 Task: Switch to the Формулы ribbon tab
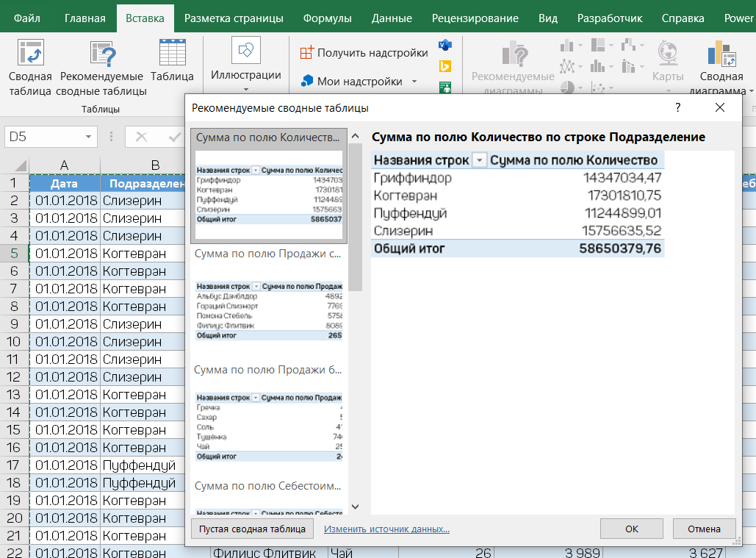pyautogui.click(x=327, y=18)
